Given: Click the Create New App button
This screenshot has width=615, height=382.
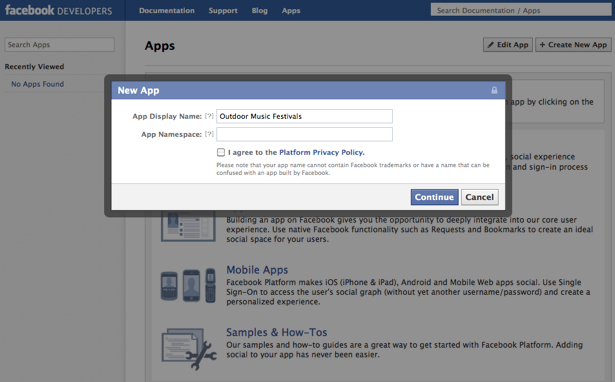Looking at the screenshot, I should coord(573,45).
